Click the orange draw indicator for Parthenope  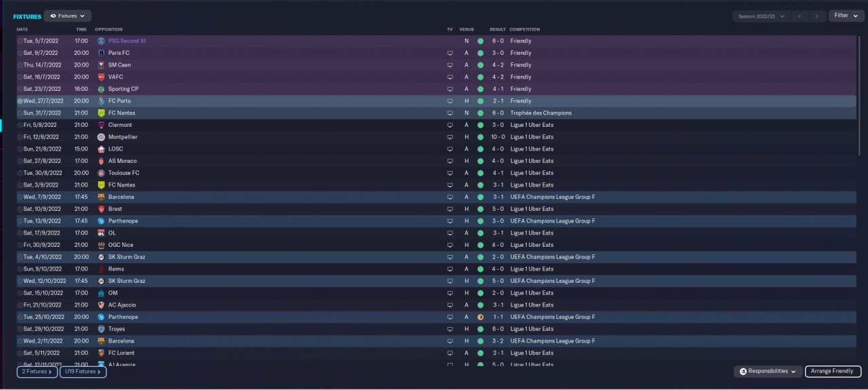point(480,317)
